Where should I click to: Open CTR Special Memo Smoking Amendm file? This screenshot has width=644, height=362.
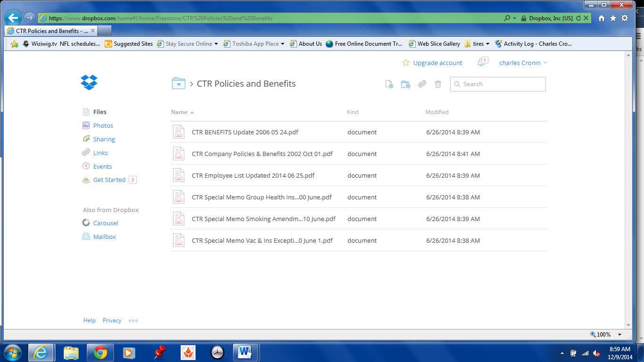264,219
